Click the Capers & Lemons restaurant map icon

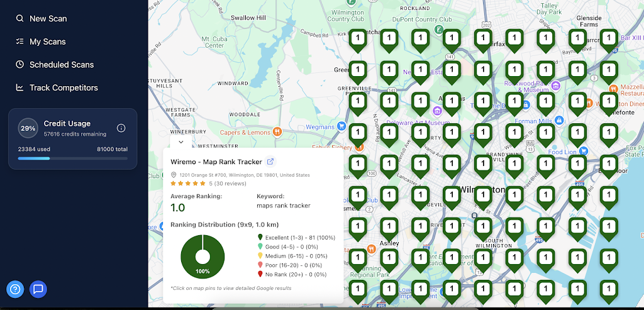click(277, 132)
